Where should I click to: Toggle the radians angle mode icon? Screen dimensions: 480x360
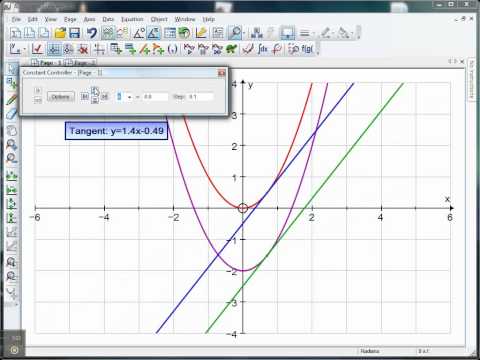(153, 33)
